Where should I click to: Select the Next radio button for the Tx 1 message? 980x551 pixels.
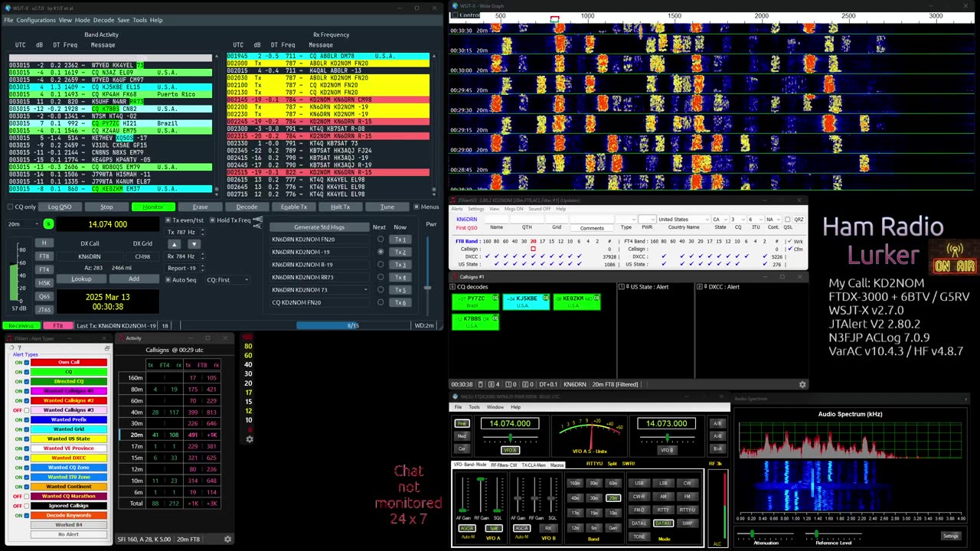tap(381, 240)
